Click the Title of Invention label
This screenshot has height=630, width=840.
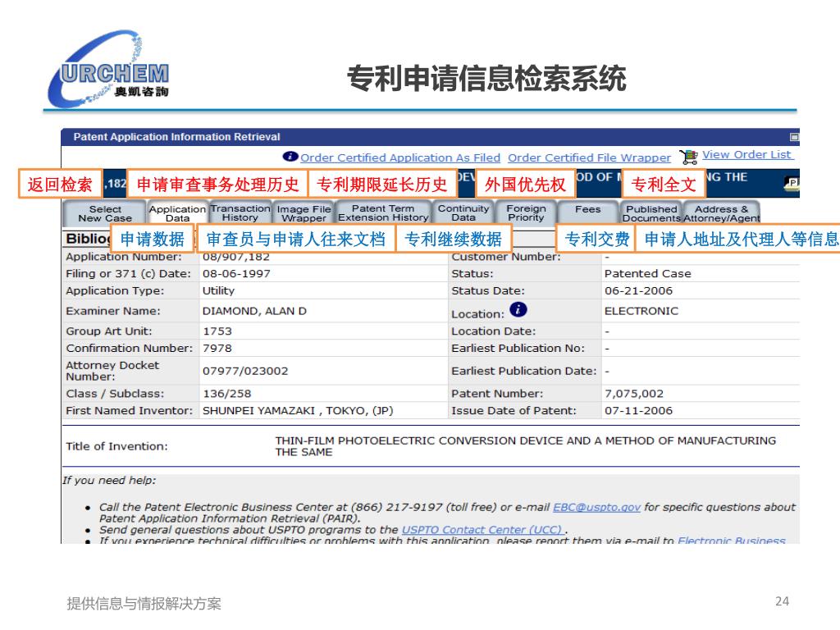click(116, 446)
